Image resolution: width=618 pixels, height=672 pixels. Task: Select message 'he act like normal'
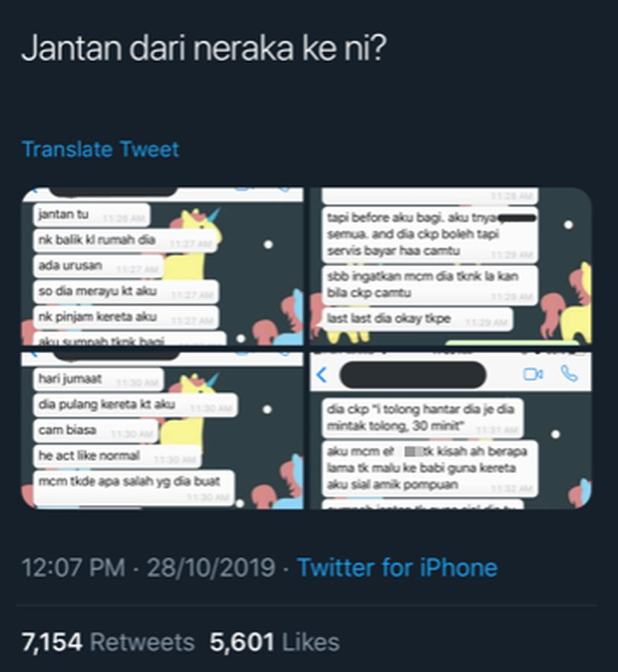[118, 456]
